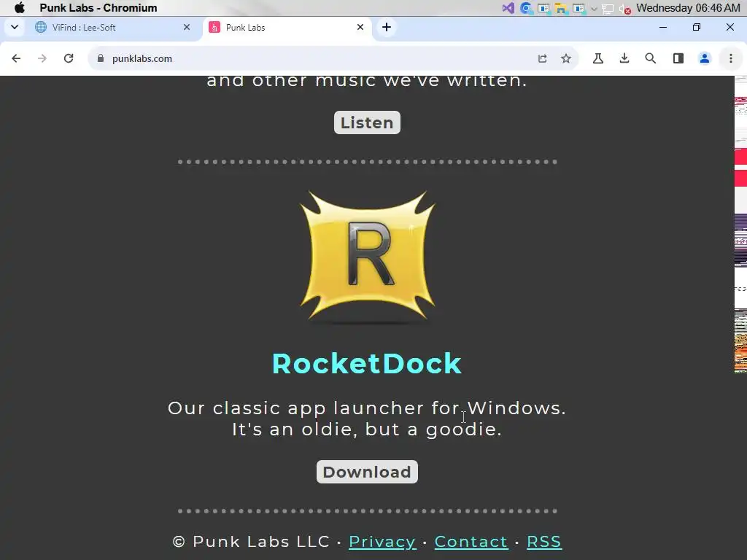Screen dimensions: 747x560
Task: Close the ViFind : Lee-Soft tab
Action: 187,27
